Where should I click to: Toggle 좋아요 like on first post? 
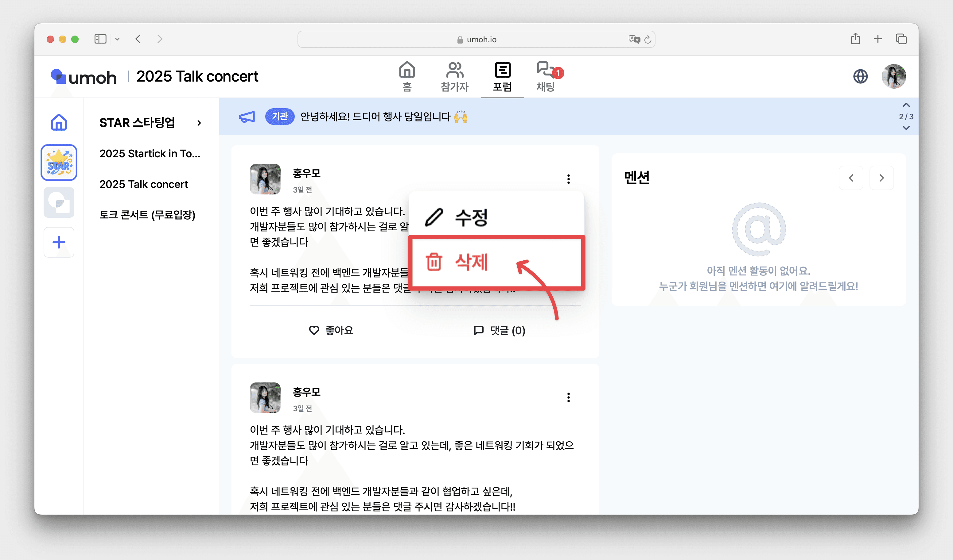(331, 330)
